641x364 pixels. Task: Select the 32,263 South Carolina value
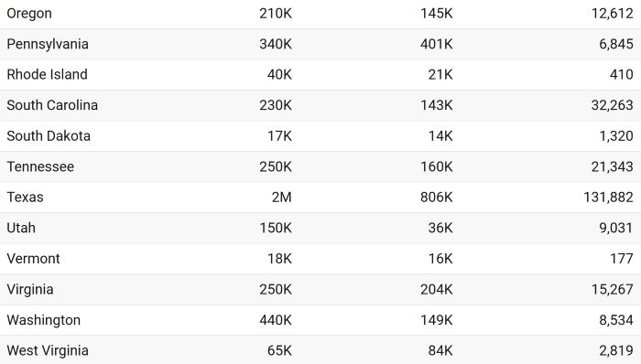[612, 105]
